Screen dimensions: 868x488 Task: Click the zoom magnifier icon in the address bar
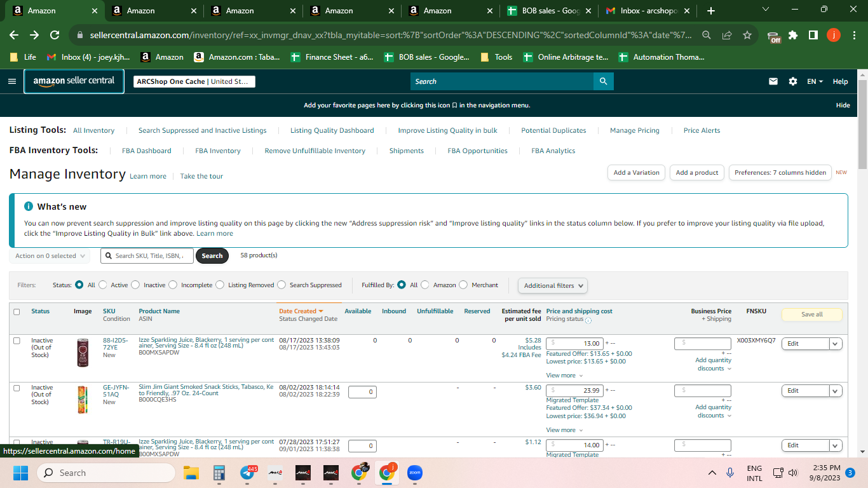[x=707, y=35]
